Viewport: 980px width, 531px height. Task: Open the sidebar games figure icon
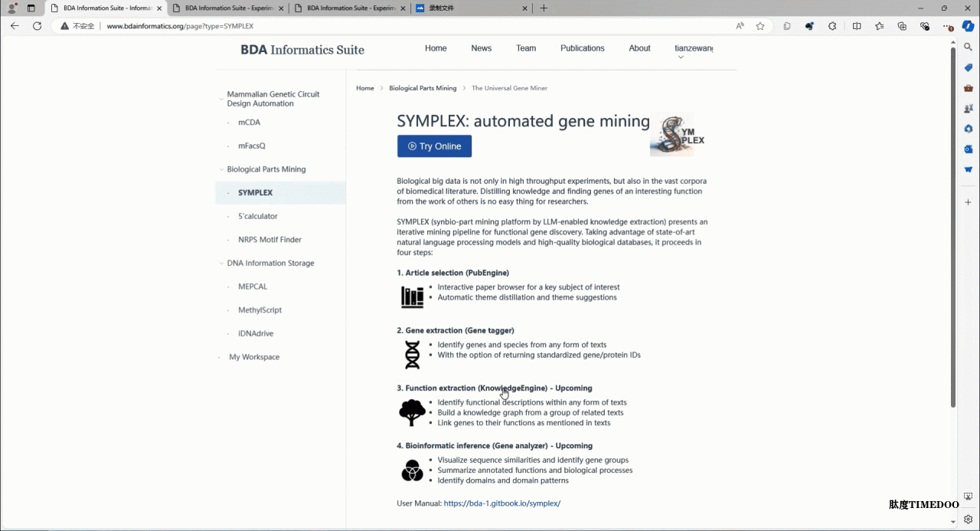coord(968,109)
